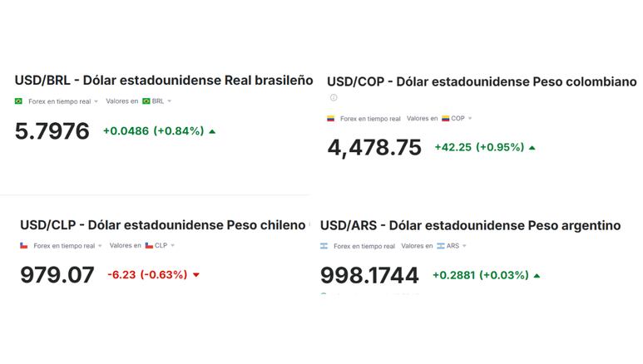Click the USD/CLP Peso chileno heading
The width and height of the screenshot is (643, 364).
pos(163,225)
